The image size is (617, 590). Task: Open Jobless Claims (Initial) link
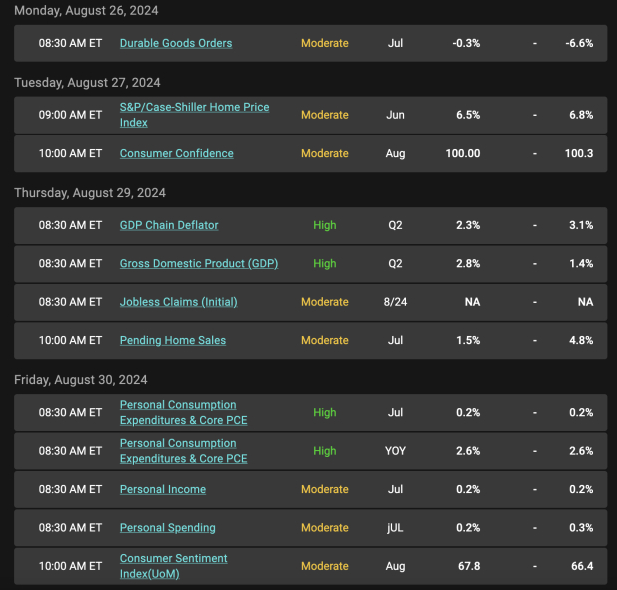[179, 302]
